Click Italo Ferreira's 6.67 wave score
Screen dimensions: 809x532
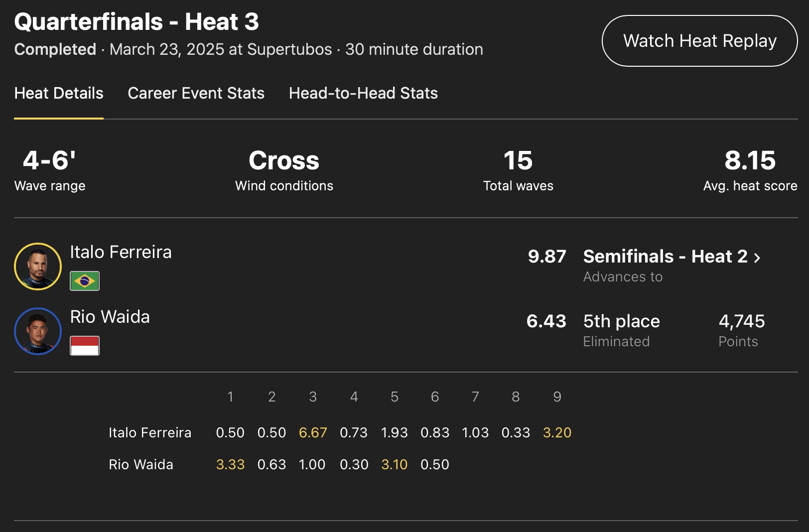[x=313, y=432]
